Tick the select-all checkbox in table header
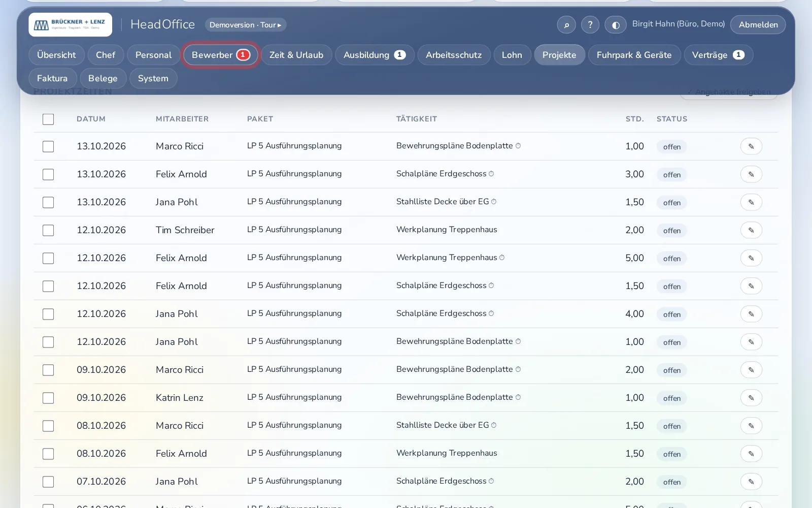This screenshot has width=812, height=508. coord(48,119)
